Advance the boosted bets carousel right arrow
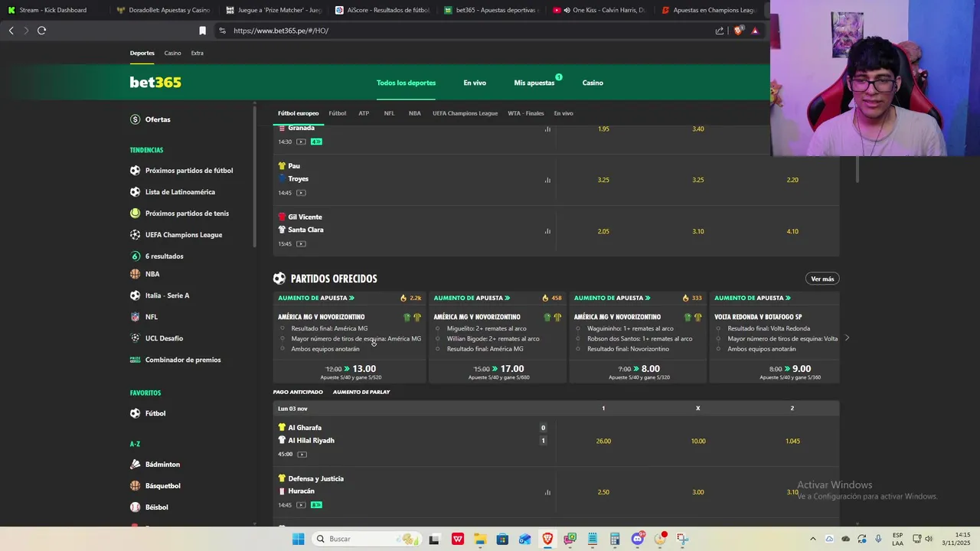This screenshot has height=551, width=980. click(847, 338)
